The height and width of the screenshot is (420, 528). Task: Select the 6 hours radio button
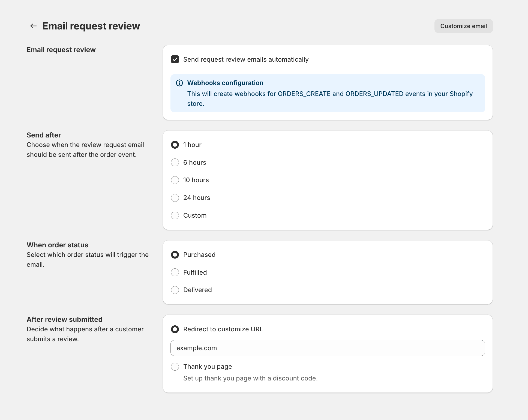[x=175, y=163]
